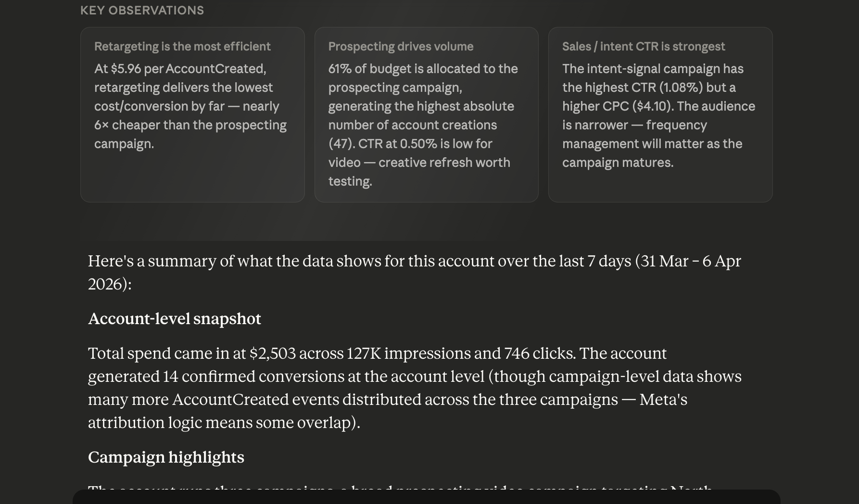
Task: Open the 'Prospecting drives volume' card title
Action: pos(401,47)
